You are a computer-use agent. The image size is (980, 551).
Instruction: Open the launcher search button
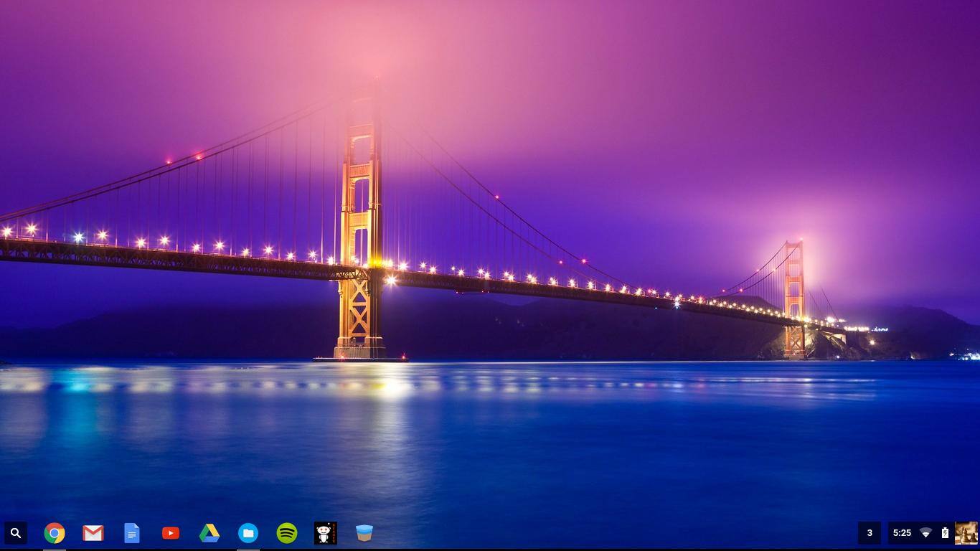[x=16, y=533]
